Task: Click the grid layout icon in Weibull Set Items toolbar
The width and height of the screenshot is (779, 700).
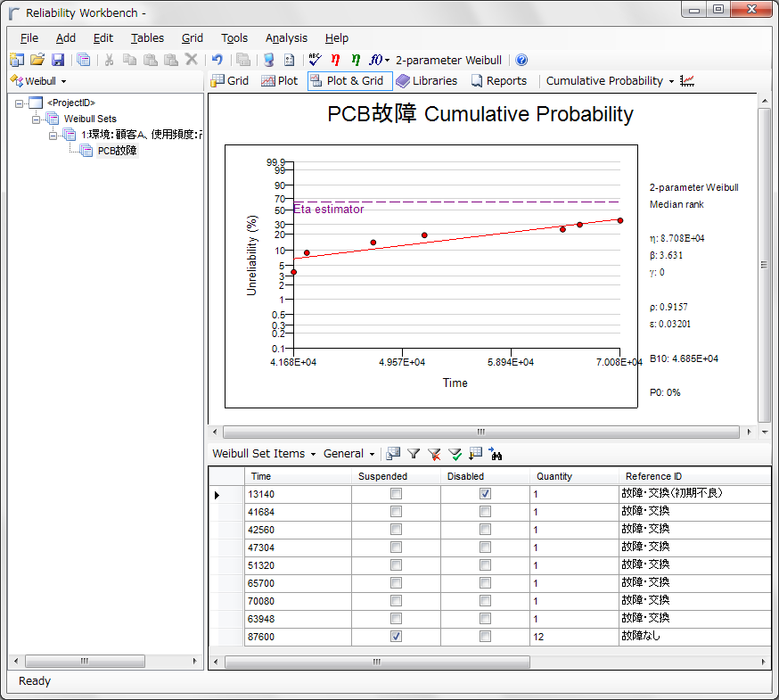Action: 393,453
